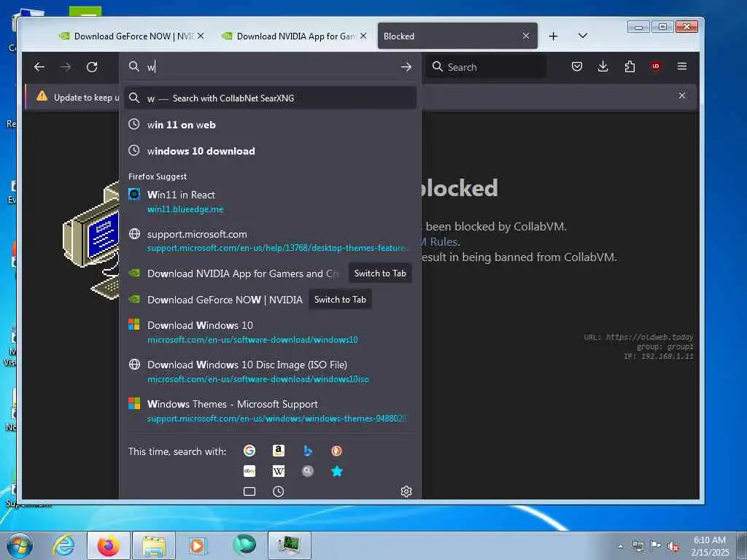Open the Firefox hamburger menu
The image size is (747, 560).
point(682,66)
